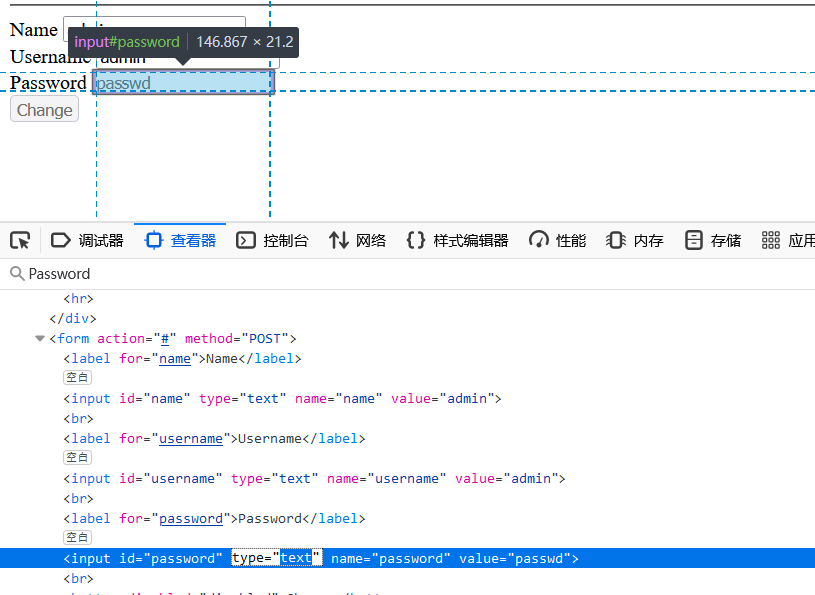Click the 空白 badge under Name label
Viewport: 815px width, 595px height.
[x=77, y=378]
